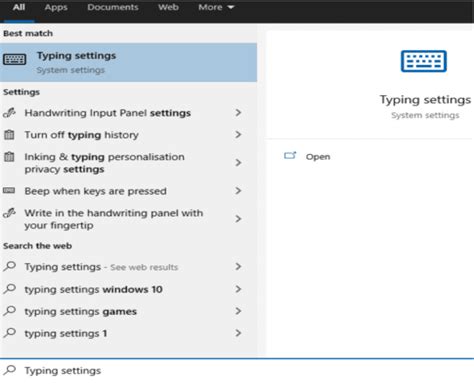
Task: Open Typing settings via the Open link
Action: tap(318, 157)
